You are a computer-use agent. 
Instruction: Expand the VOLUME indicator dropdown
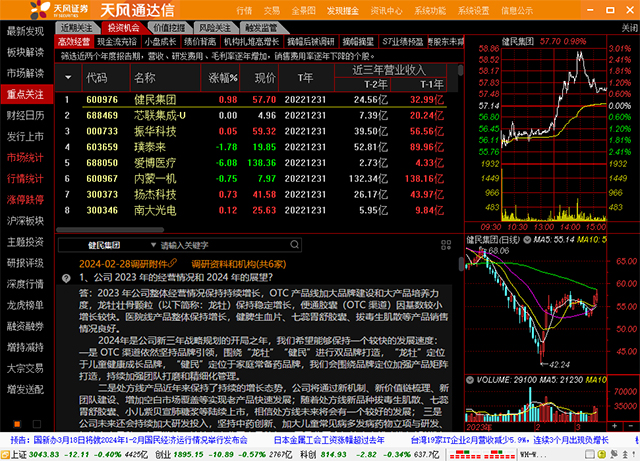click(x=470, y=380)
